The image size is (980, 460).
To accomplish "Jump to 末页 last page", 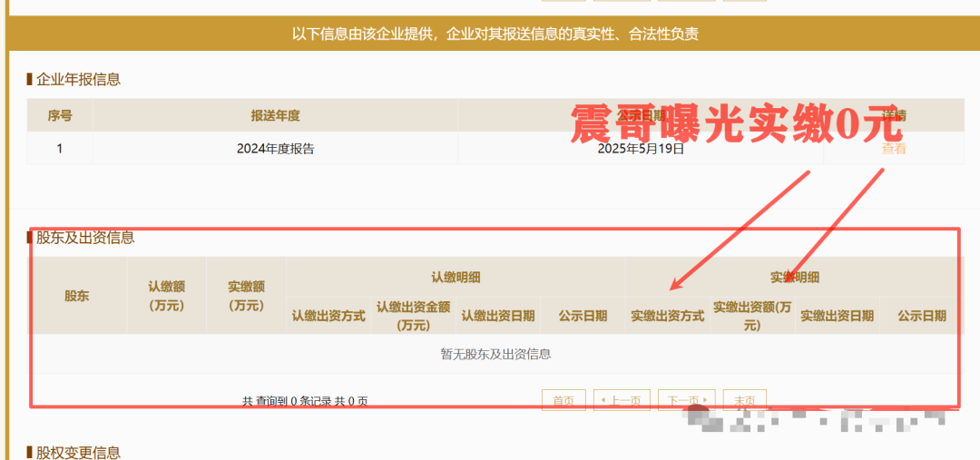I will click(745, 400).
